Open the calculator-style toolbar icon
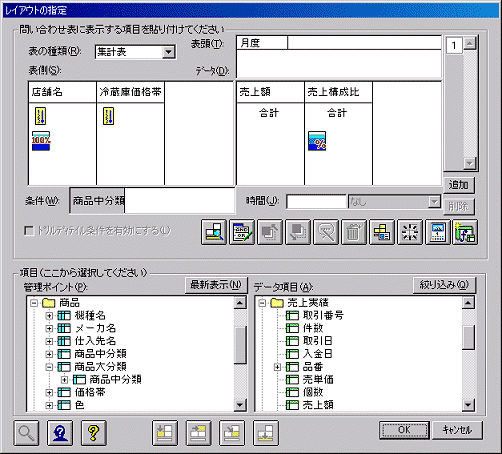 438,232
